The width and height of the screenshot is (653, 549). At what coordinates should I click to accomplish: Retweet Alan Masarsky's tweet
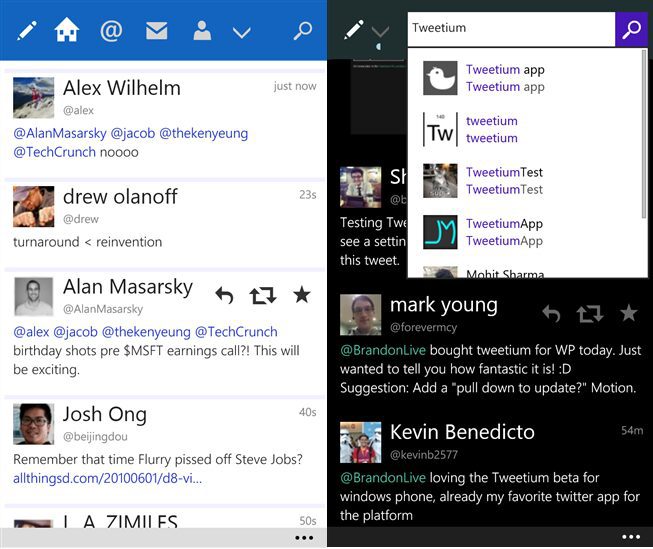[263, 295]
